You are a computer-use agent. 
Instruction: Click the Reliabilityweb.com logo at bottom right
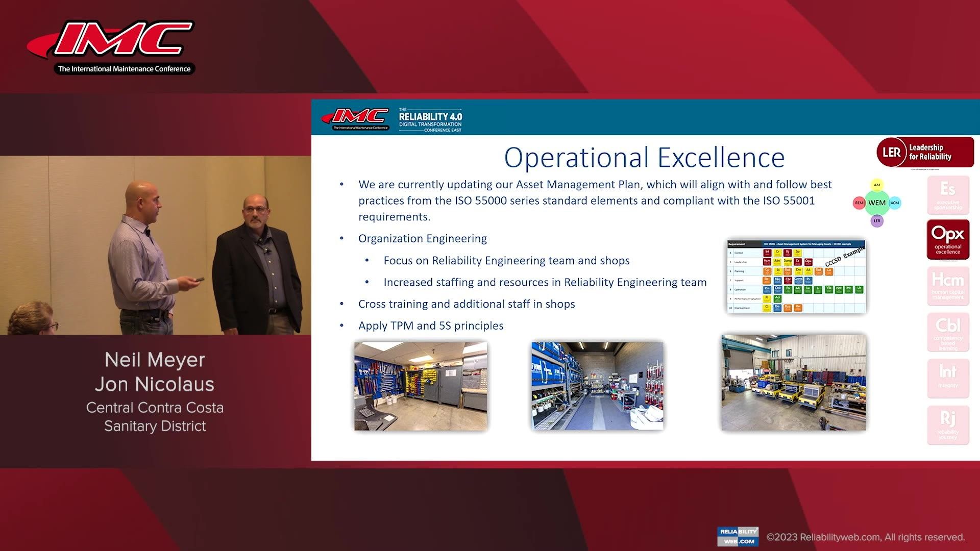click(738, 536)
